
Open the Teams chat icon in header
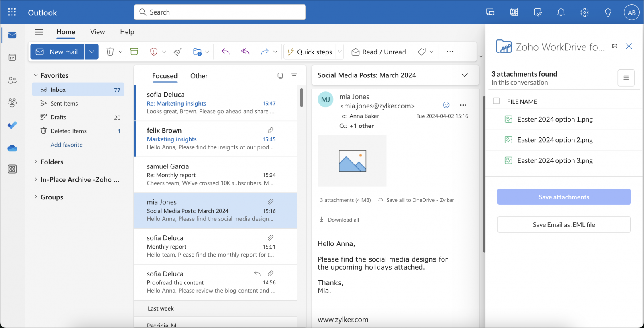[490, 12]
